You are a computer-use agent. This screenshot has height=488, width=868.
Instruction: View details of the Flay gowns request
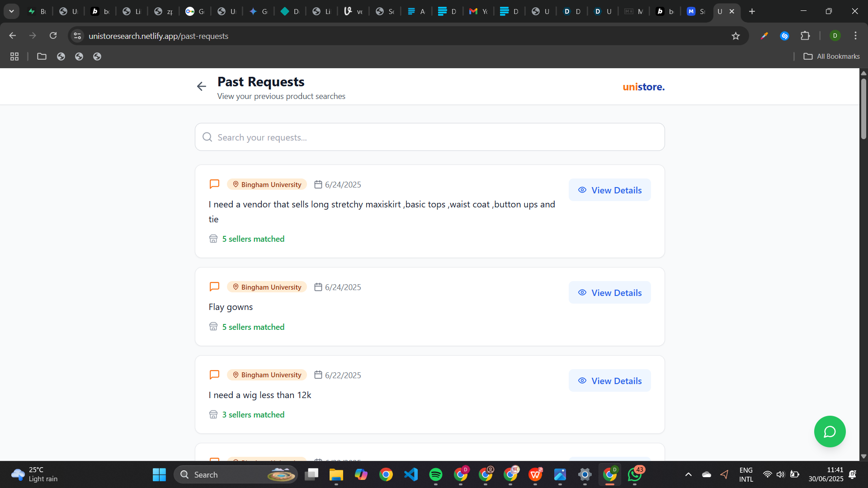pyautogui.click(x=609, y=293)
